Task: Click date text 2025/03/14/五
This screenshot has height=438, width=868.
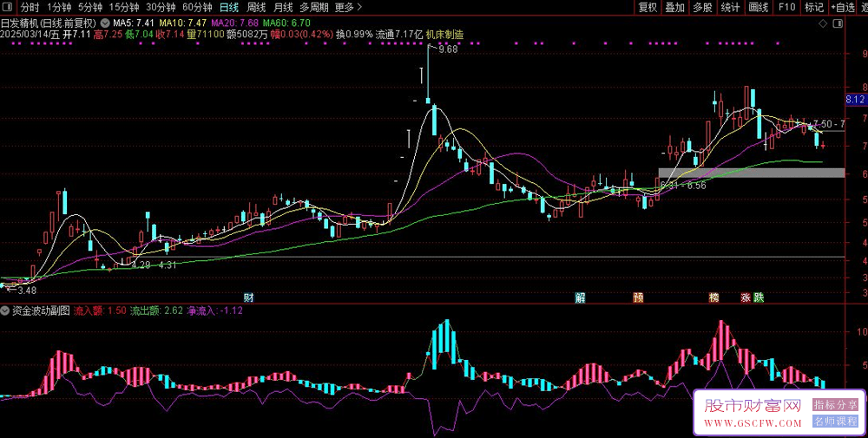Action: coord(30,35)
